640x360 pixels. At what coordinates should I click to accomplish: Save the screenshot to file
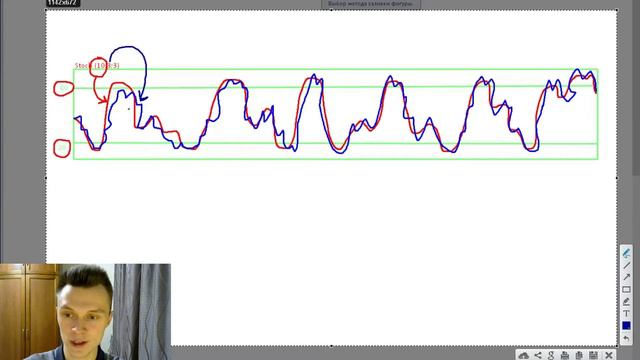click(x=593, y=356)
